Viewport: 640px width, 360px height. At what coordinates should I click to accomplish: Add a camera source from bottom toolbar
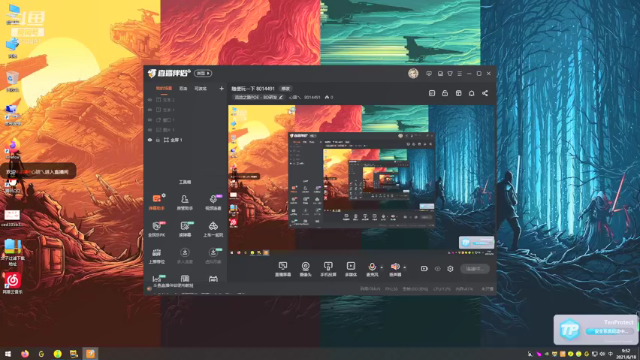pos(305,269)
